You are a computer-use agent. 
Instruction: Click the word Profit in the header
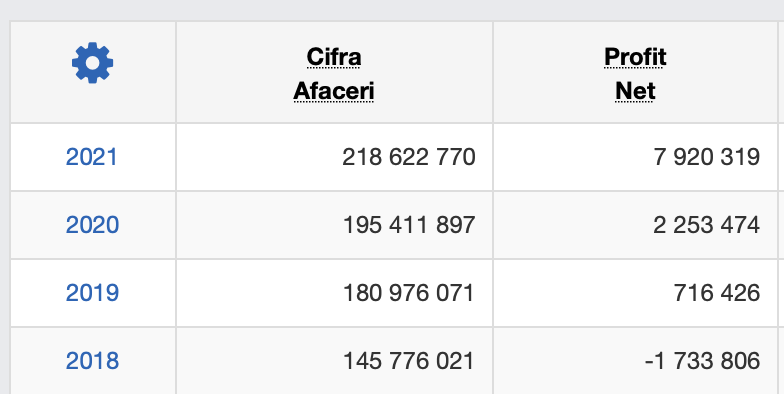635,57
